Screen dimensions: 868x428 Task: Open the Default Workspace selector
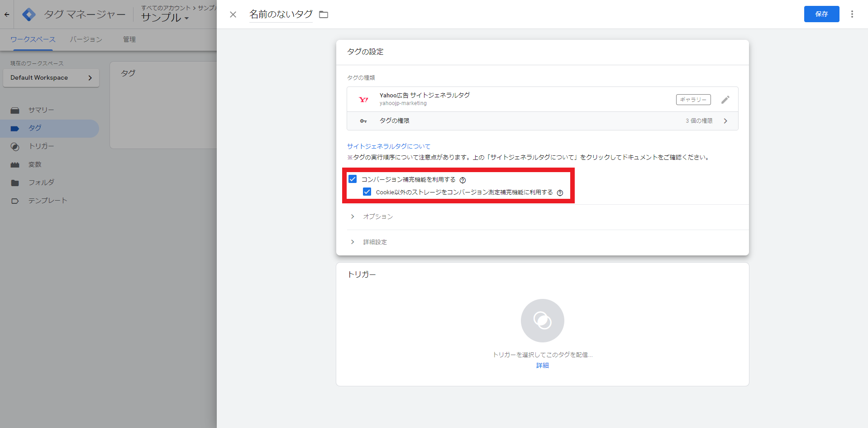51,78
